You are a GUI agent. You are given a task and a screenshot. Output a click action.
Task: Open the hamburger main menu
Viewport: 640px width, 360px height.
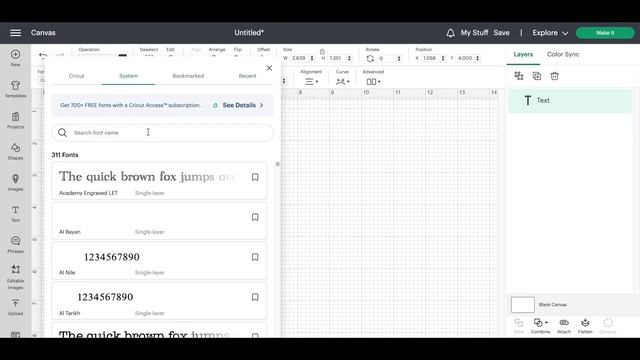coord(16,33)
